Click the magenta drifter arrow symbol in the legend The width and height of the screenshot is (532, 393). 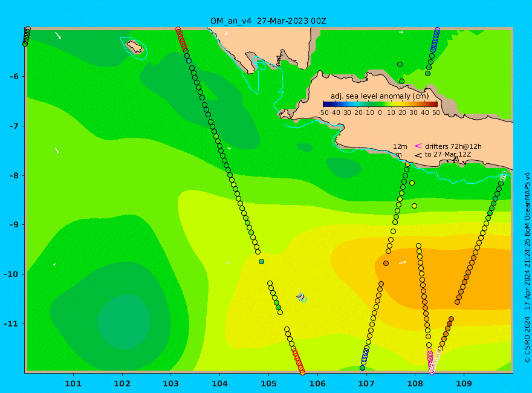[x=418, y=146]
